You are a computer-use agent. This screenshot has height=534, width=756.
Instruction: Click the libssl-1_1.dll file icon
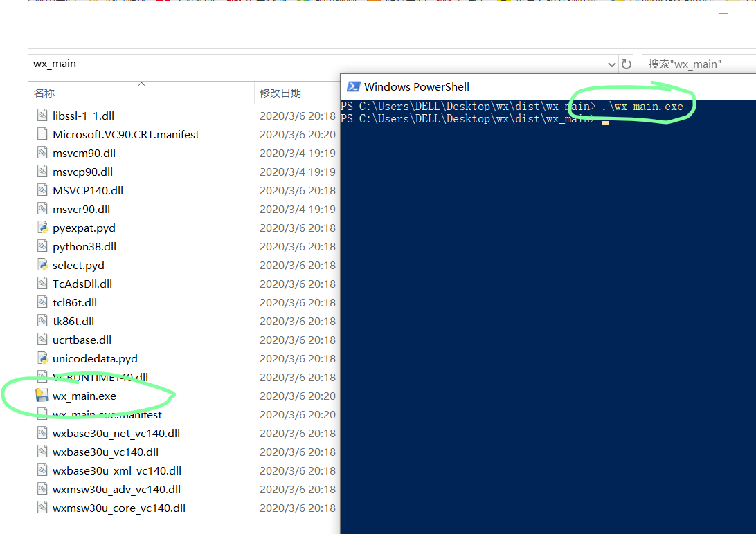tap(42, 116)
